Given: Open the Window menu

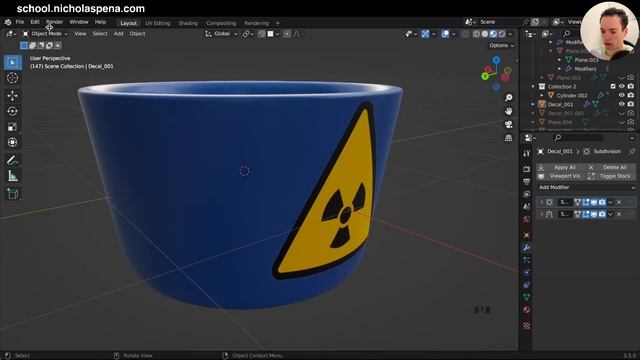Looking at the screenshot, I should click(x=79, y=22).
